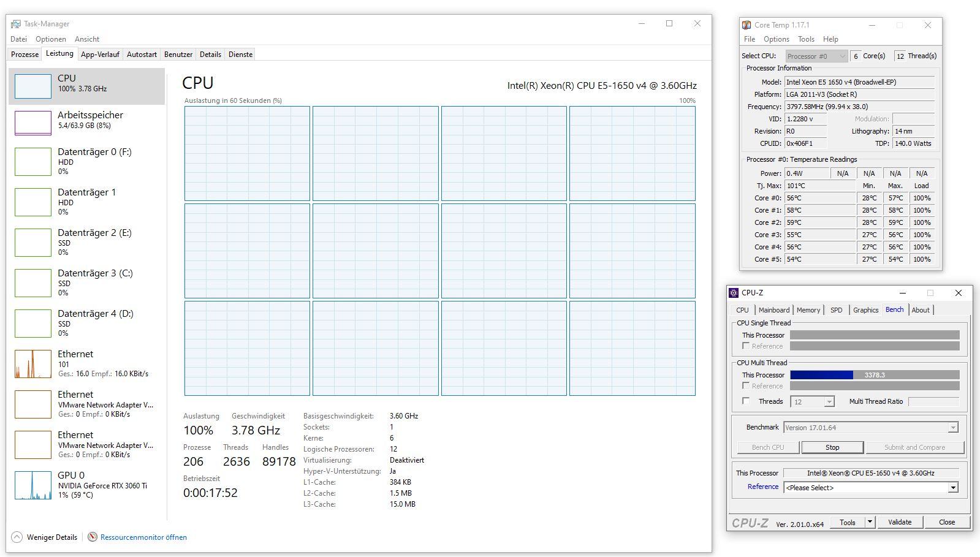The image size is (980, 557).
Task: Click the Betriebszeit value 0:00:17:52
Action: 210,493
